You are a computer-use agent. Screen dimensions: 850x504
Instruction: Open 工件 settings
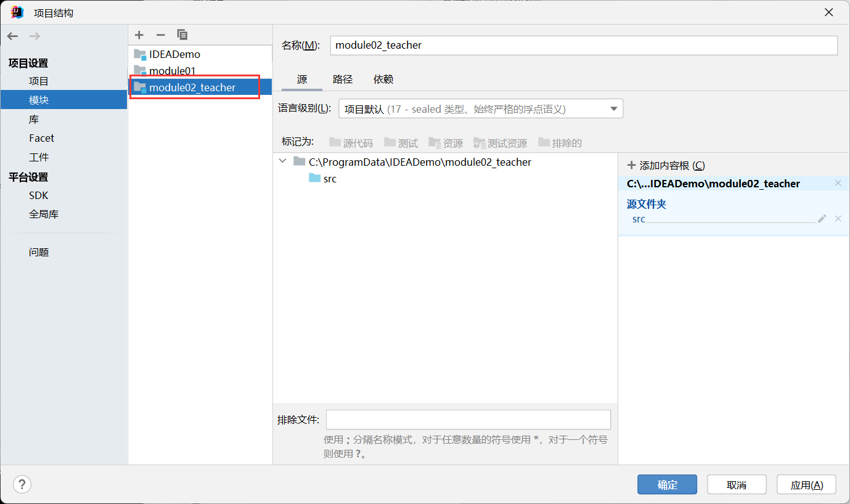(x=39, y=157)
